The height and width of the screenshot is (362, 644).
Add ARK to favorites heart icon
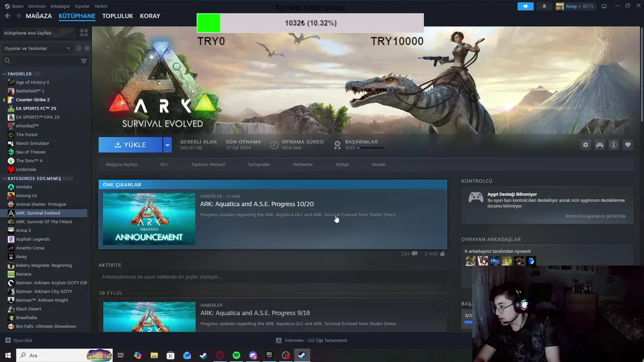tap(628, 145)
